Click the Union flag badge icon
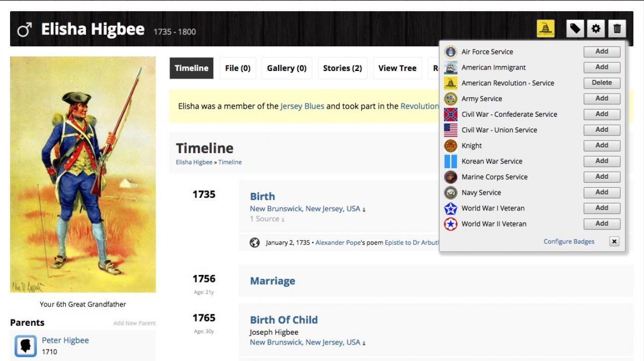Screen dimensions: 644x361 (450, 130)
